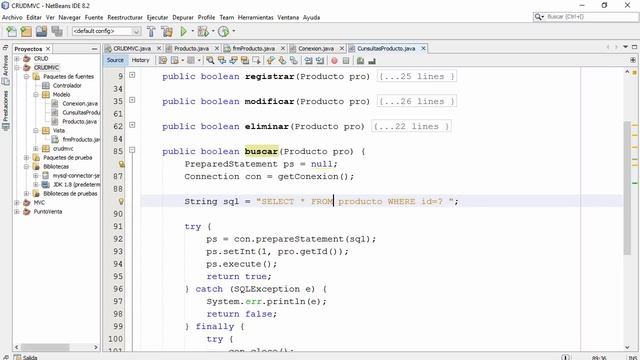
Task: Click the Shift Line Left icon
Action: tap(309, 60)
